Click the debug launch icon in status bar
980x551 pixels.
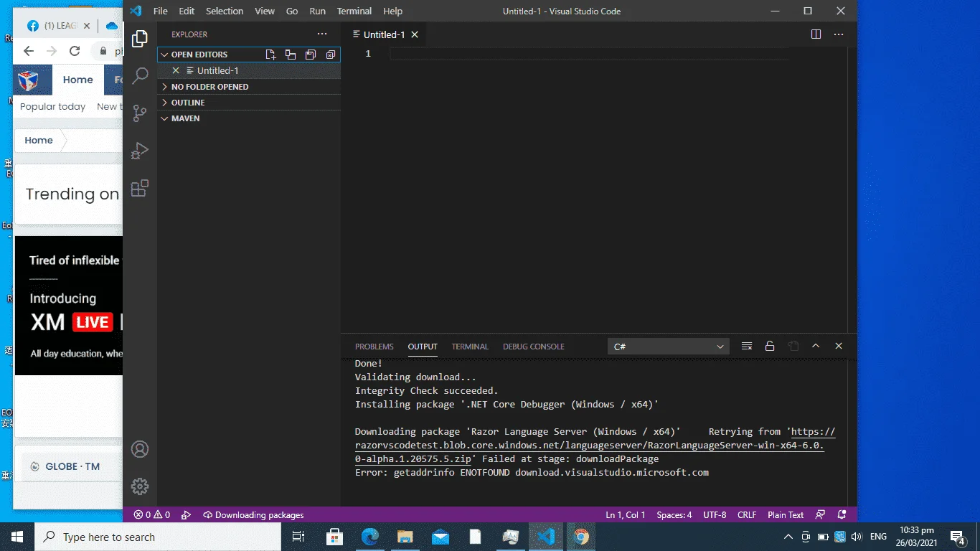(186, 514)
